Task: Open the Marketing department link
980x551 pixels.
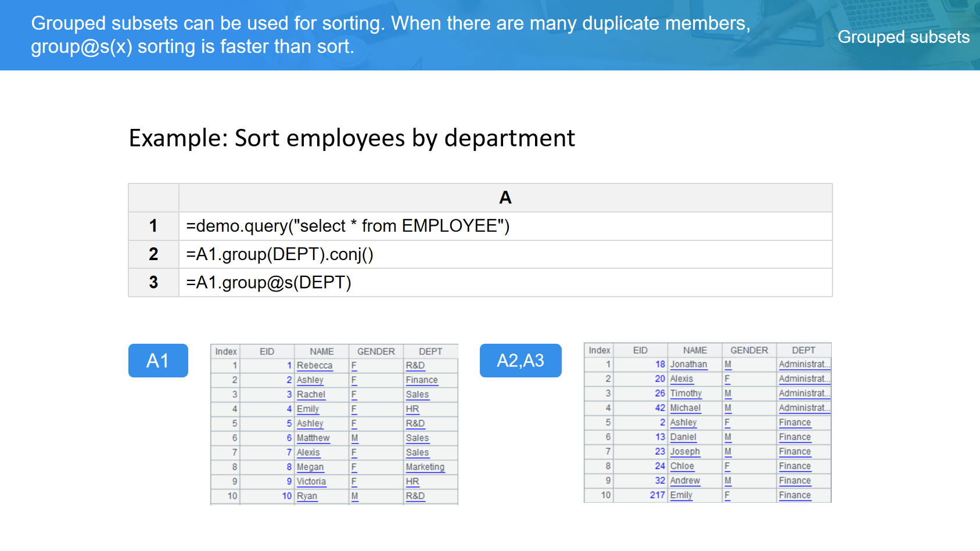Action: pyautogui.click(x=425, y=467)
